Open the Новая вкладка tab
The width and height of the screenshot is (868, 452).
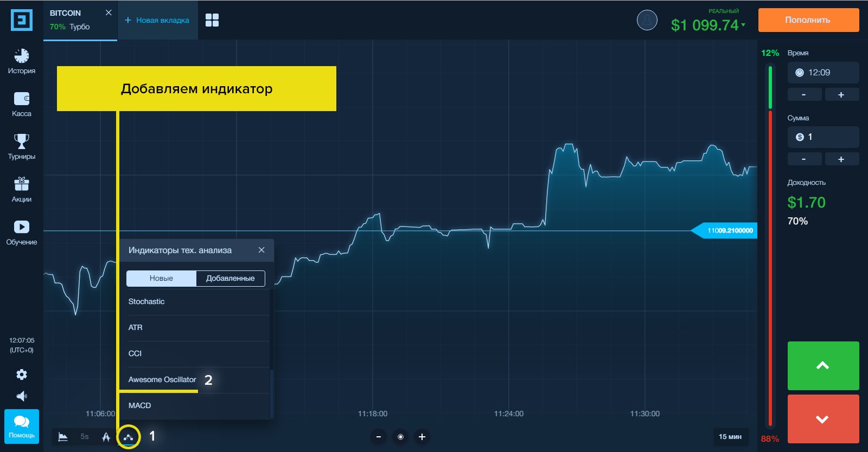pos(157,20)
